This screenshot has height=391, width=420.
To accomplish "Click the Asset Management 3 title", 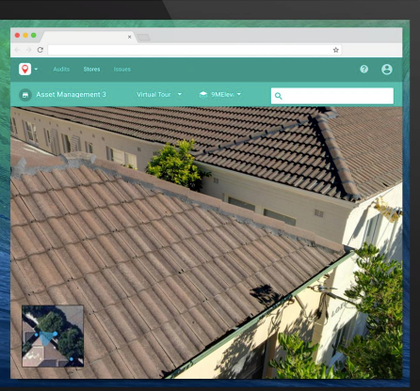I will (x=71, y=94).
